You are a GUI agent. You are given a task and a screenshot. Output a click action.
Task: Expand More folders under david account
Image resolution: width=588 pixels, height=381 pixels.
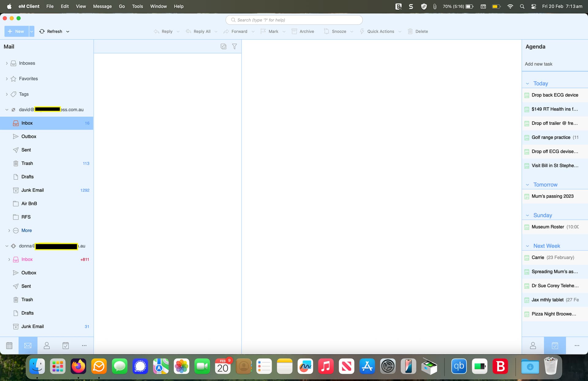coord(9,231)
